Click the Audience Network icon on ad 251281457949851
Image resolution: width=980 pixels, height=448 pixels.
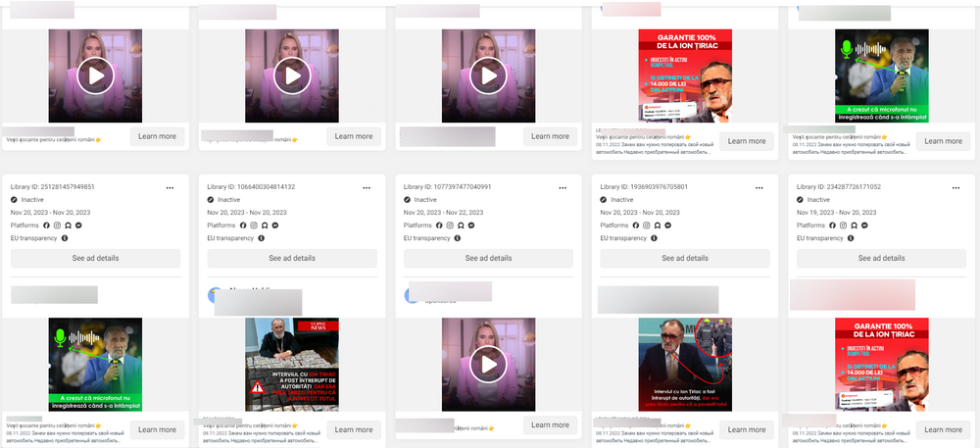68,225
